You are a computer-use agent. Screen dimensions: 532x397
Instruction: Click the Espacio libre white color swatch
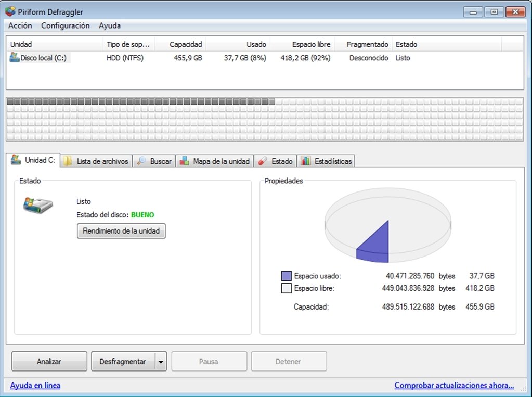tap(287, 288)
